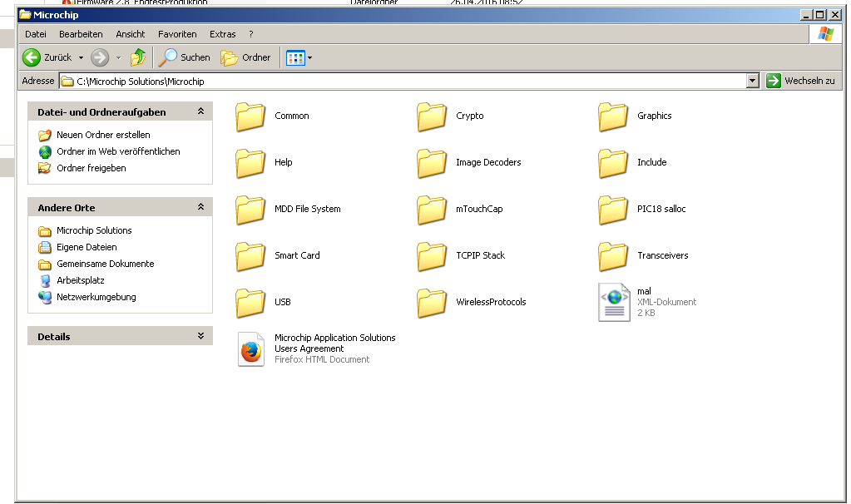Select the Crypto folder icon
This screenshot has width=851, height=504.
click(x=432, y=116)
